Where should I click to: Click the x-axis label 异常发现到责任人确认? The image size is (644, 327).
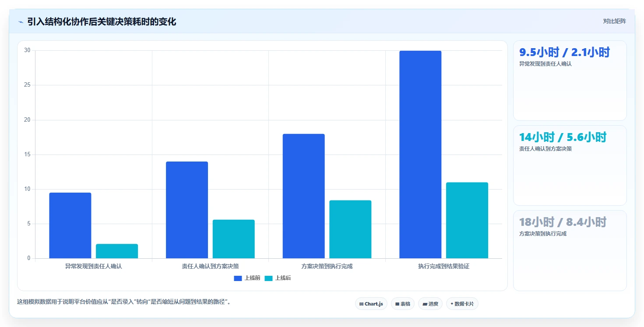click(x=94, y=266)
